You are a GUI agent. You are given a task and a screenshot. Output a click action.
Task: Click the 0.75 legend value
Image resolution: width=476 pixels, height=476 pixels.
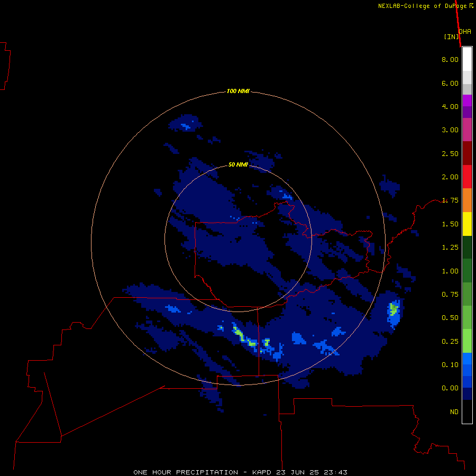click(x=450, y=295)
